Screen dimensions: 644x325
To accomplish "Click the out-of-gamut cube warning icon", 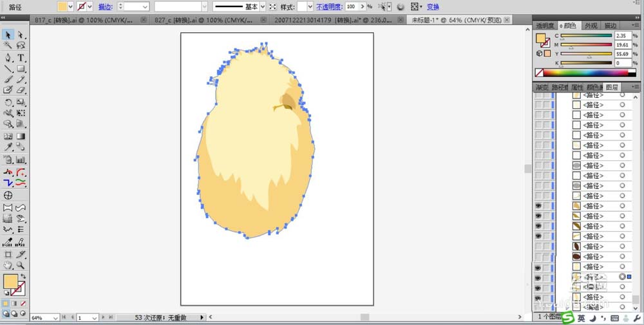I will pyautogui.click(x=539, y=53).
